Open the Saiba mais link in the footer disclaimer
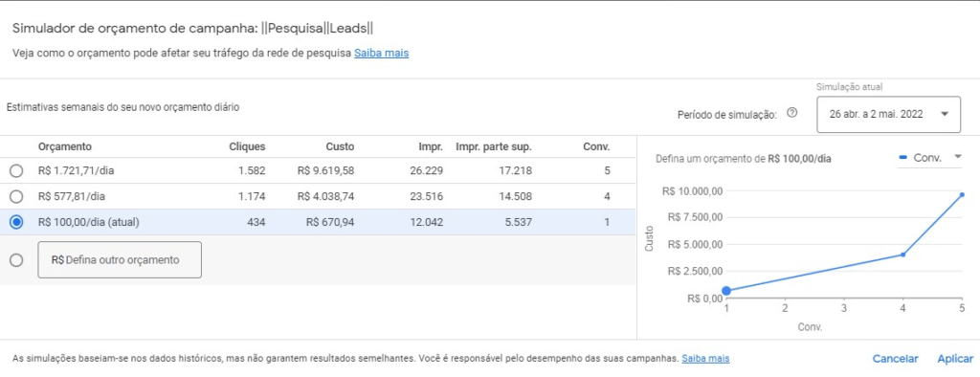Screen dimensions: 980x377 [705, 358]
